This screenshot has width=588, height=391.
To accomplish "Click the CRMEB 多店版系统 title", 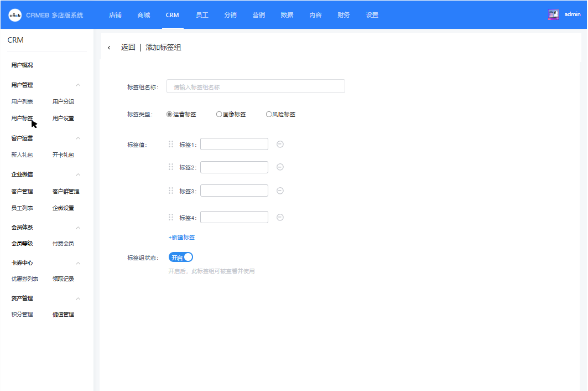I will pos(55,16).
